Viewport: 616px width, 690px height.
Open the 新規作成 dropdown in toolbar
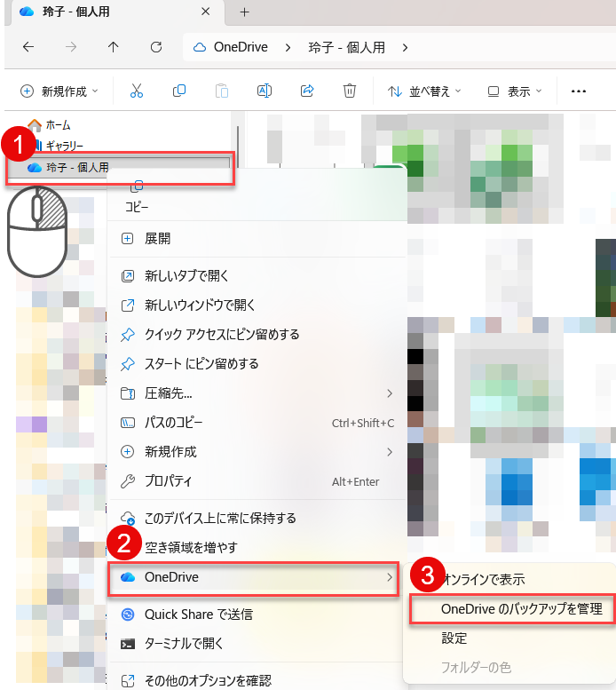click(59, 91)
